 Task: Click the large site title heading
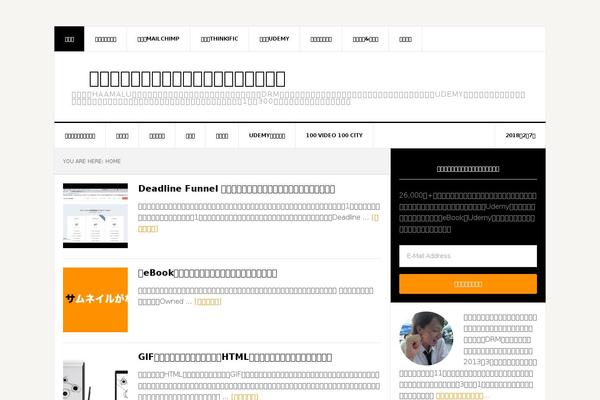coord(187,79)
